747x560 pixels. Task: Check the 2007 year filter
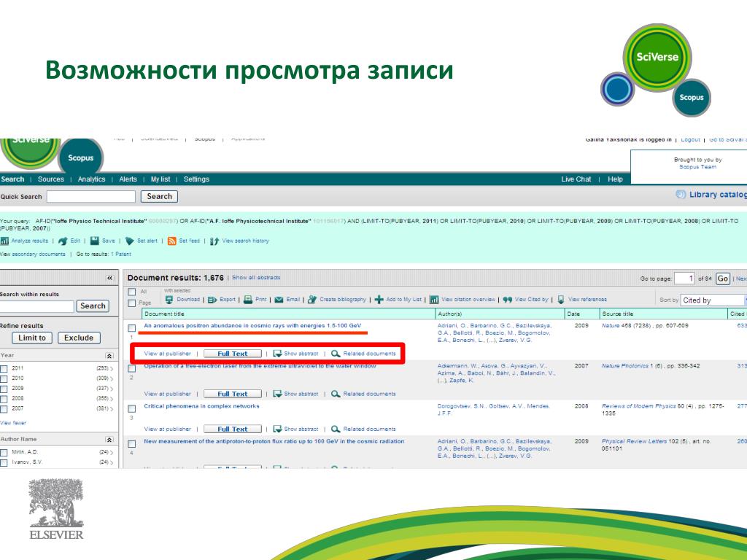(x=4, y=408)
